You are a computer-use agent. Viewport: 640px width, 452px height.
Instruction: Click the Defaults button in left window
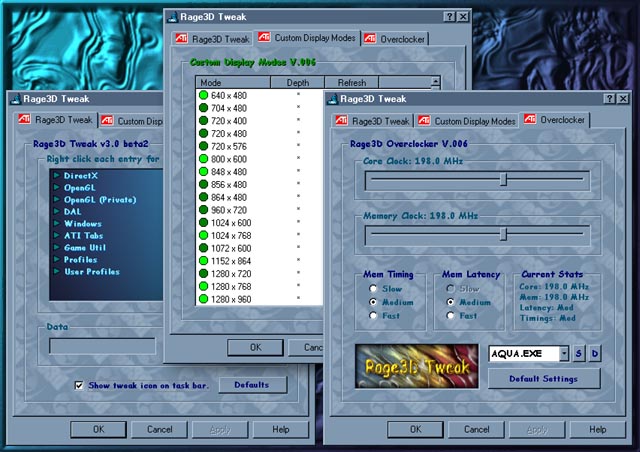253,385
